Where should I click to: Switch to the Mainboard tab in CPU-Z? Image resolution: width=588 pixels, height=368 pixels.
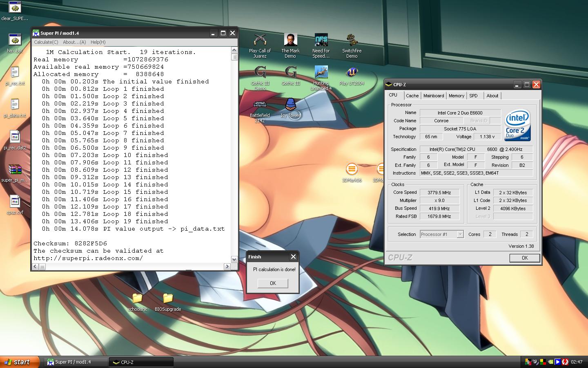[x=434, y=96]
